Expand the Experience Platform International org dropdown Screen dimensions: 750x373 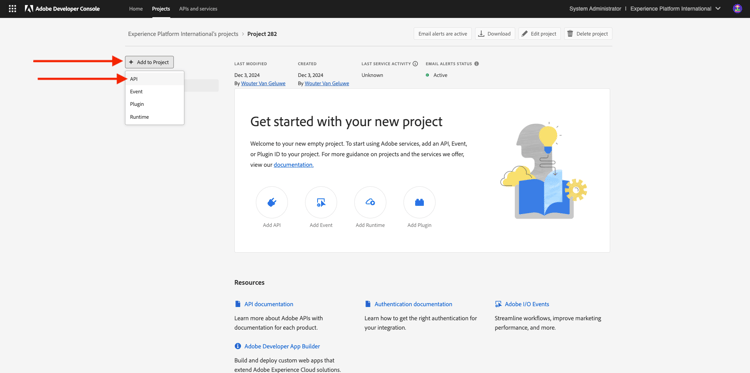[675, 9]
